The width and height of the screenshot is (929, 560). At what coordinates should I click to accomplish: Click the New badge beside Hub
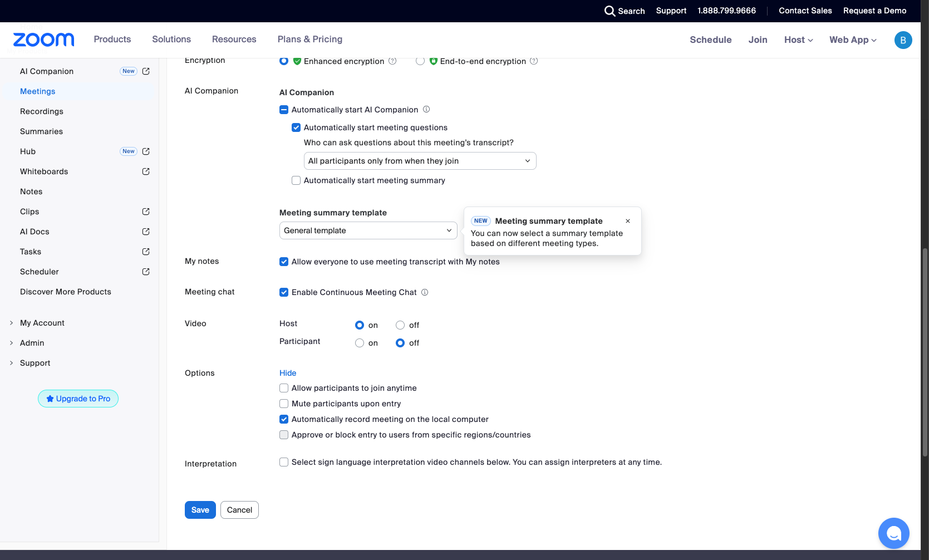click(x=129, y=151)
